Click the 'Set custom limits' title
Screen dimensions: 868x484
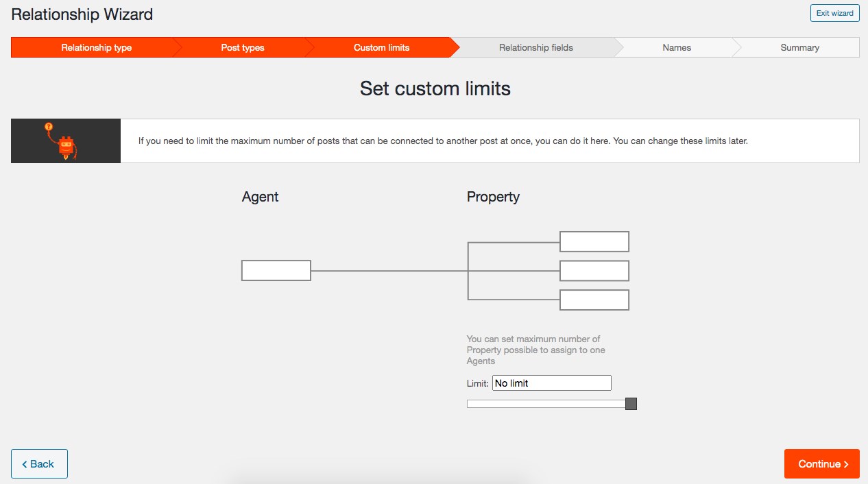point(435,88)
